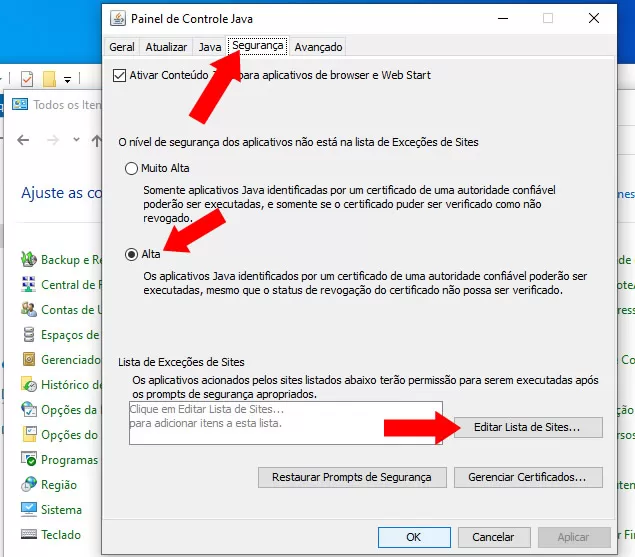Open the Programas icon in Control Panel
Image resolution: width=635 pixels, height=557 pixels.
tap(29, 460)
